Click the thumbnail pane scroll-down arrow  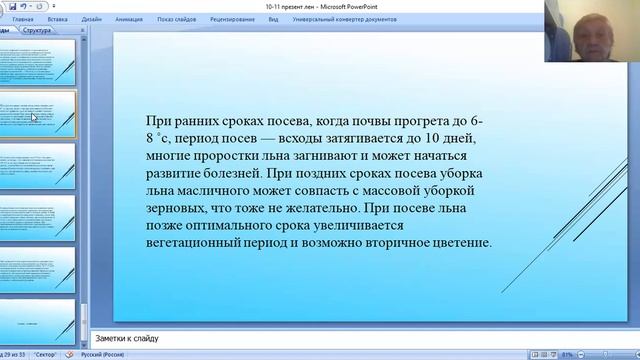coord(84,345)
